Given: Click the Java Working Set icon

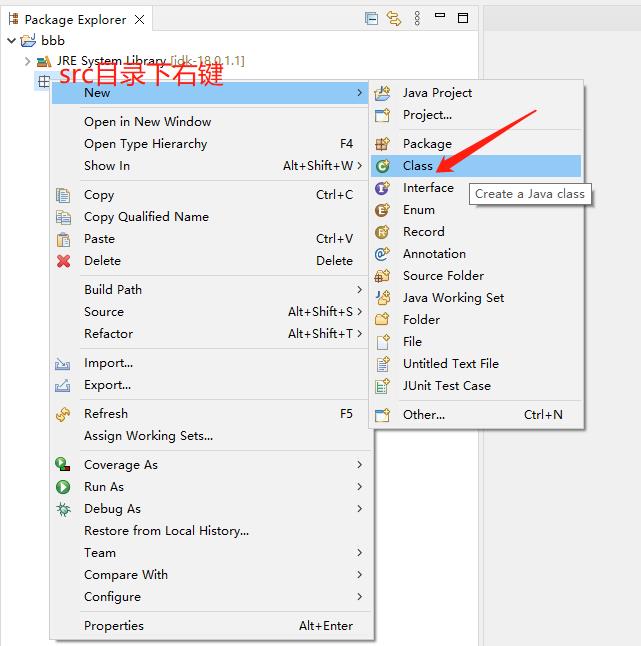Looking at the screenshot, I should coord(383,297).
